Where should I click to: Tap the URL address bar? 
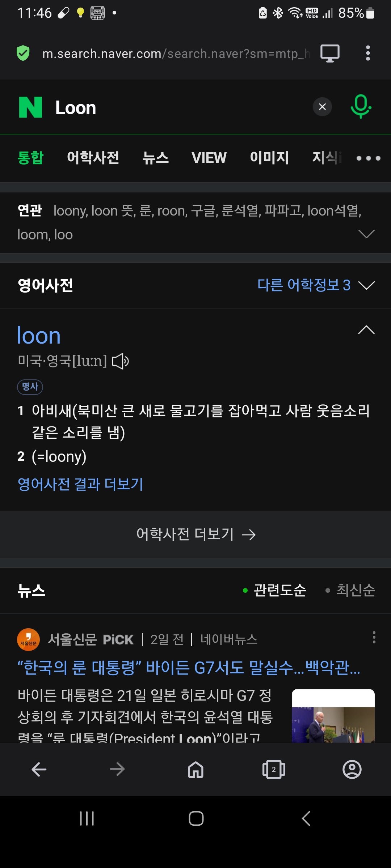click(x=176, y=54)
